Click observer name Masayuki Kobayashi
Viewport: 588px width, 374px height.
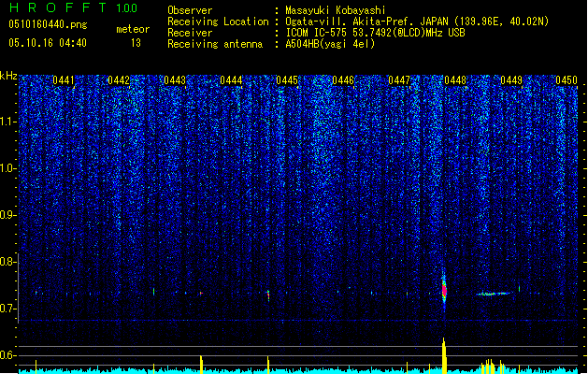click(336, 10)
